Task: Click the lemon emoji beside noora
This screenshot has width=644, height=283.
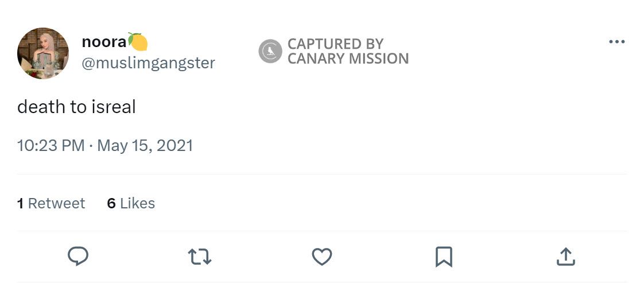Action: tap(138, 42)
